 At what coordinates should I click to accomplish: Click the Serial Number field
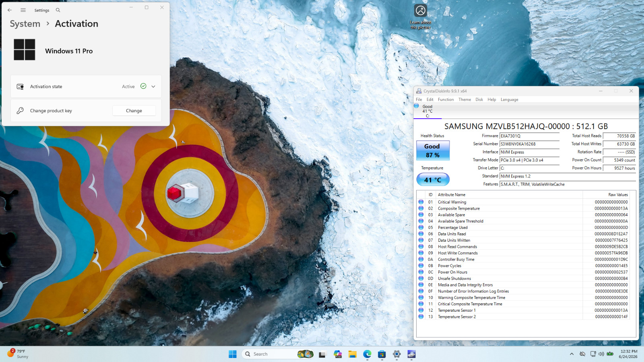tap(529, 144)
